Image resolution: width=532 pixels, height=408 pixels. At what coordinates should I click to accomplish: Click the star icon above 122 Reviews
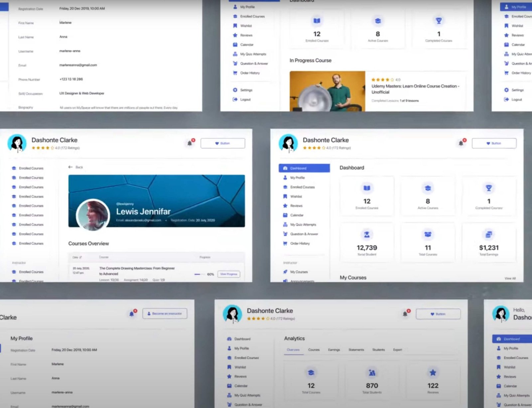pyautogui.click(x=433, y=373)
